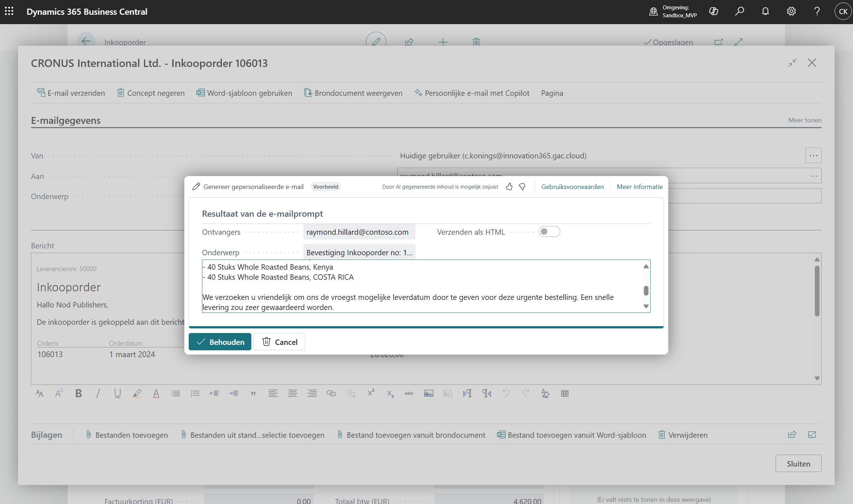This screenshot has width=853, height=504.
Task: Open the notifications bell icon
Action: point(765,12)
